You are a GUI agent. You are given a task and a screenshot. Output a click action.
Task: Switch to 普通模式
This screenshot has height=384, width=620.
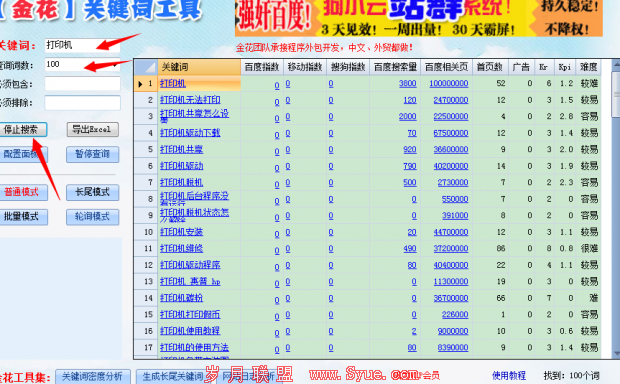[x=22, y=192]
